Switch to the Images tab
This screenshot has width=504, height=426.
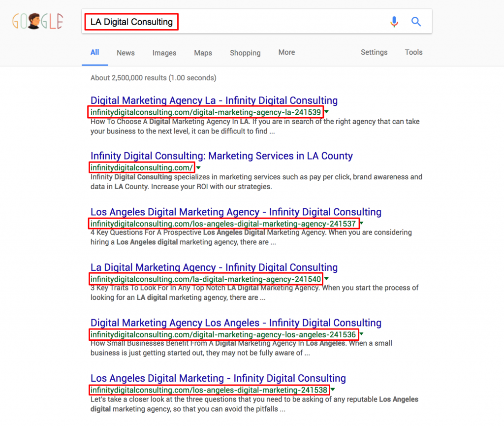(164, 53)
